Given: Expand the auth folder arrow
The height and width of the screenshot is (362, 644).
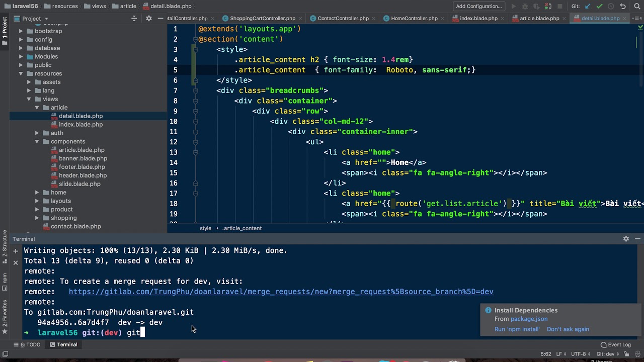Looking at the screenshot, I should point(37,133).
